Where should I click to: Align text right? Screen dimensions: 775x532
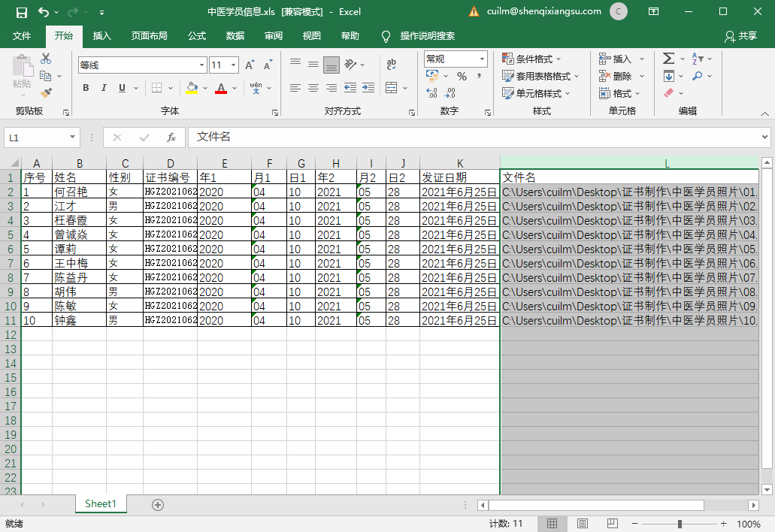331,88
